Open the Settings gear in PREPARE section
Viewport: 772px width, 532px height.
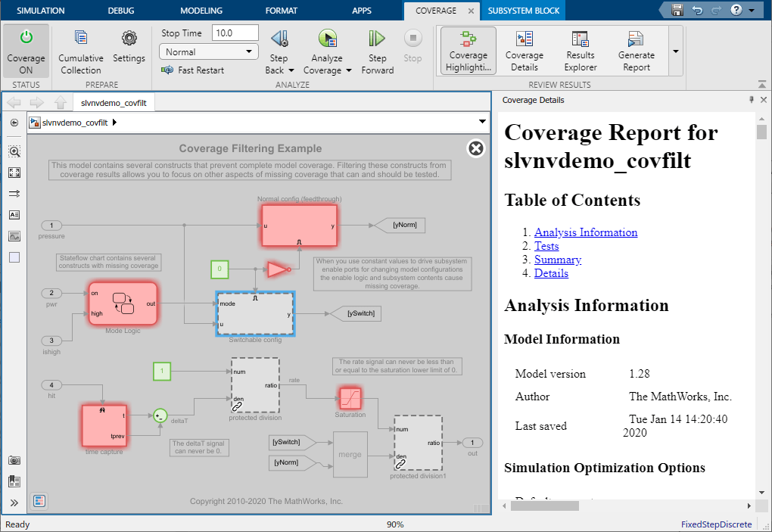click(x=129, y=45)
